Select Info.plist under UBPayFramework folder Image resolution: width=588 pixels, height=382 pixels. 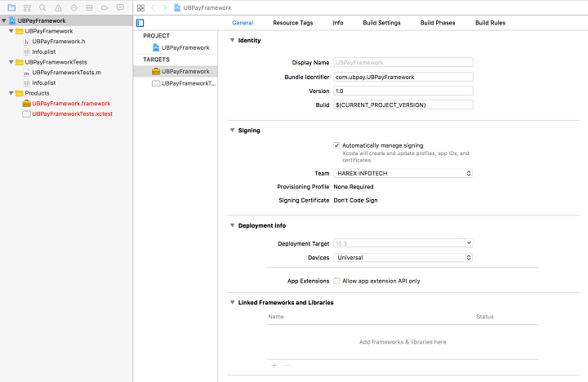(44, 51)
